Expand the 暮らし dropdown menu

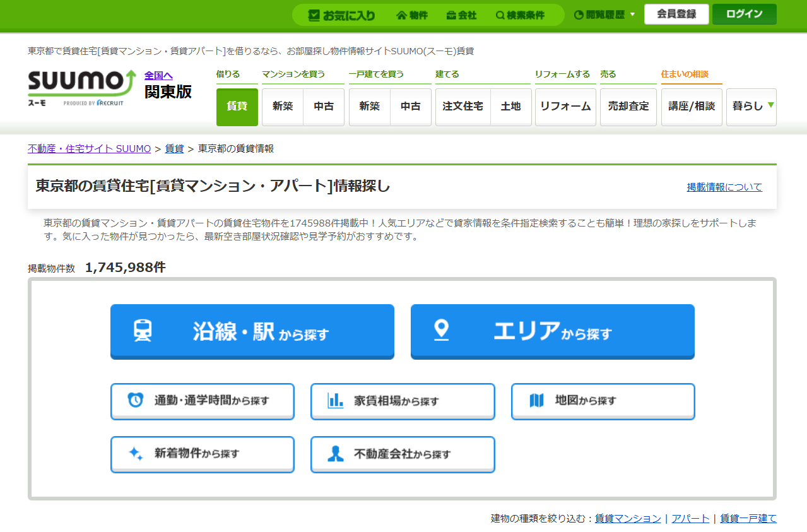(x=751, y=107)
